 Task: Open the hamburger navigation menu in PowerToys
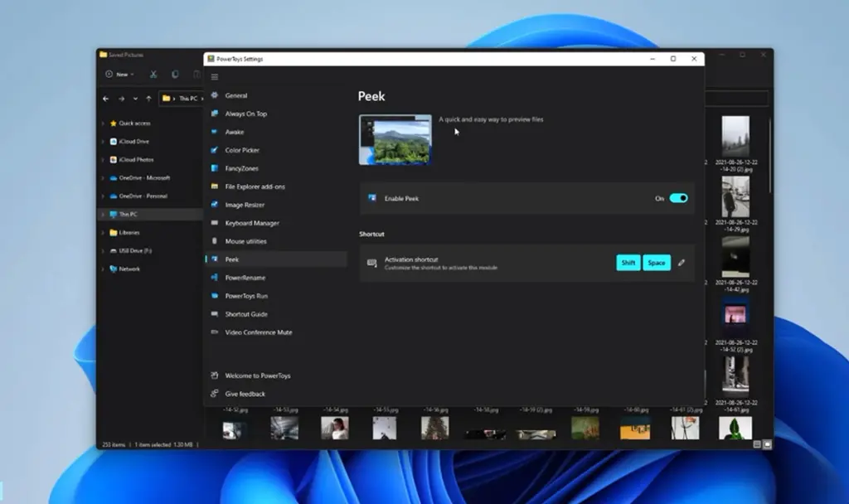point(215,77)
